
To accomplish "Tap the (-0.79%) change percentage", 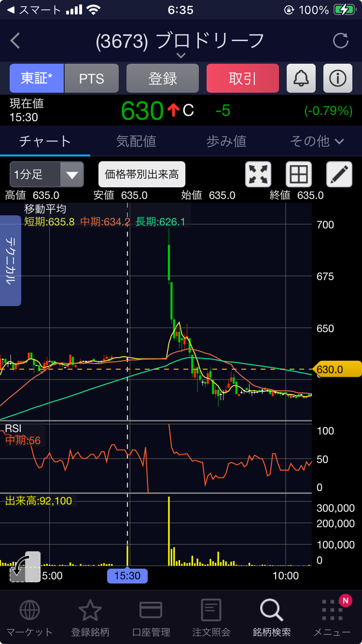I will [x=328, y=111].
